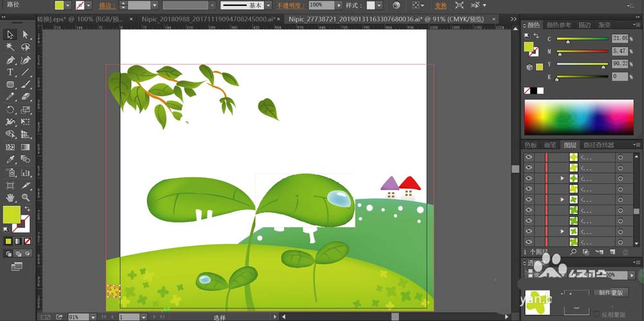
Task: Open the 变换 transform link
Action: click(x=440, y=5)
